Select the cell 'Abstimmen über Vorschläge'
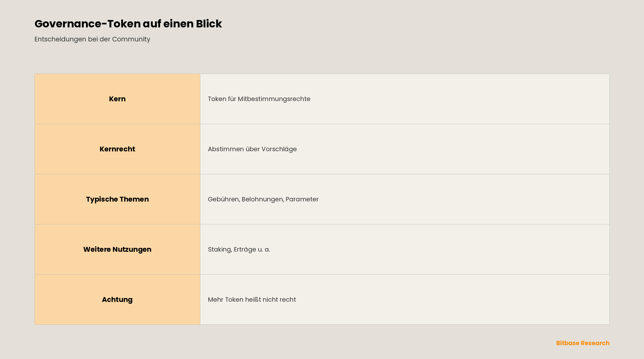Viewport: 644px width, 359px height. point(405,149)
